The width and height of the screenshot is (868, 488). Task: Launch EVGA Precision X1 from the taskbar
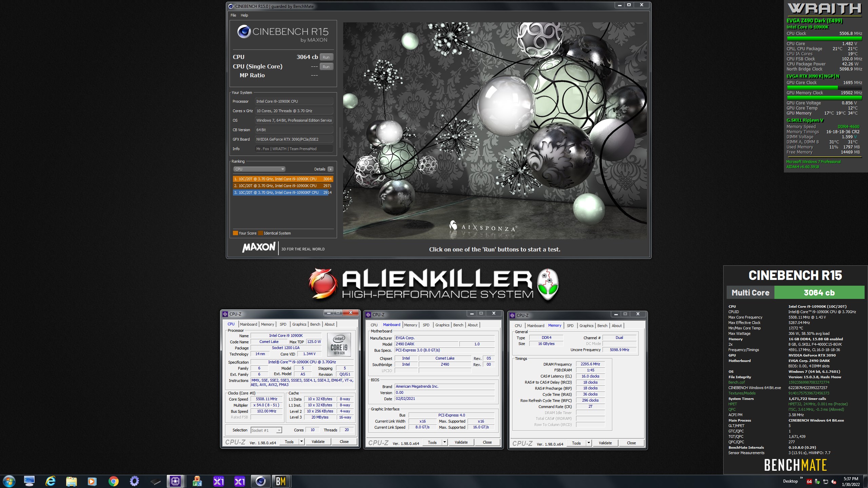(239, 481)
